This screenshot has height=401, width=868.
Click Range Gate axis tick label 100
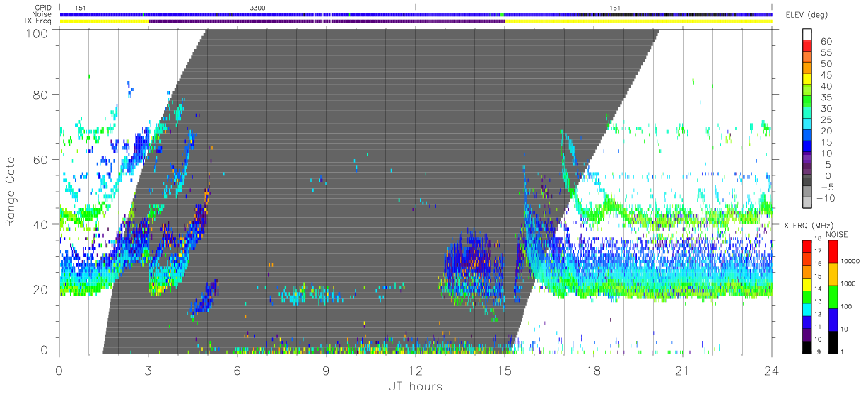[x=38, y=33]
